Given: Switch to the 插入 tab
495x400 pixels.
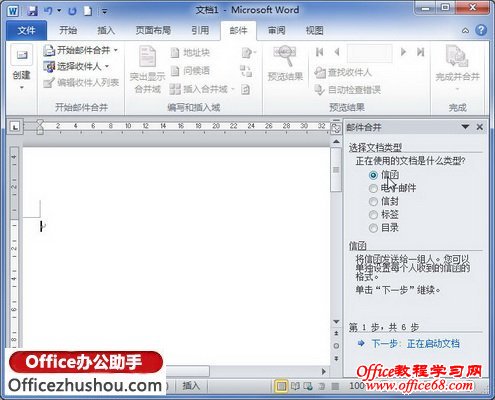Looking at the screenshot, I should pos(106,31).
